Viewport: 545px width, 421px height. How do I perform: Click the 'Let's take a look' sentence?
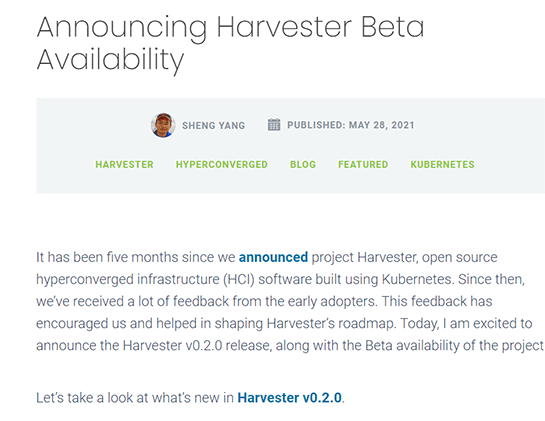pyautogui.click(x=190, y=398)
